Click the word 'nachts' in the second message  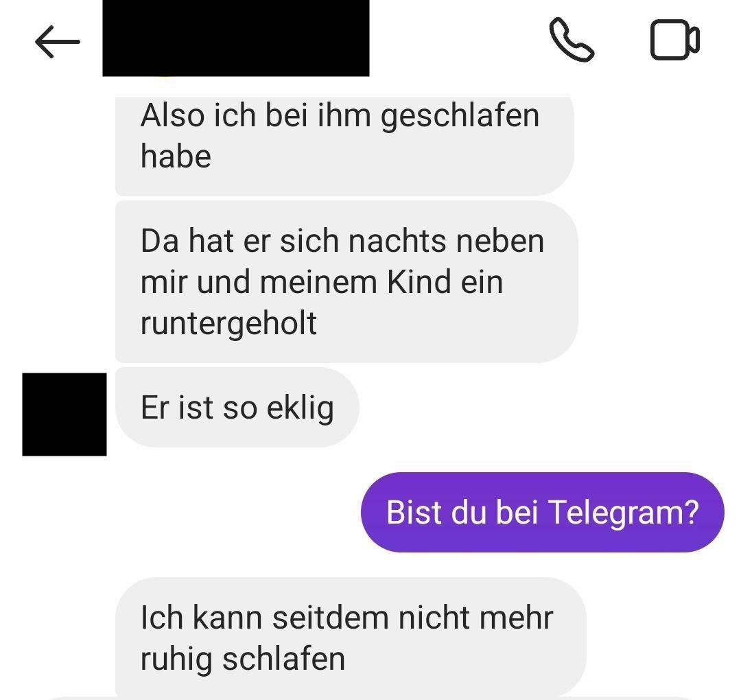pyautogui.click(x=397, y=241)
